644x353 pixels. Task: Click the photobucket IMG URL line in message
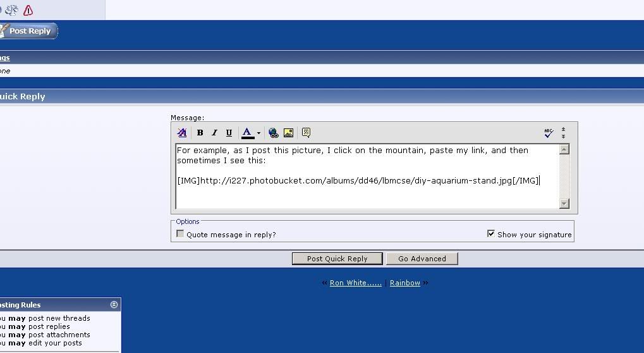point(358,180)
